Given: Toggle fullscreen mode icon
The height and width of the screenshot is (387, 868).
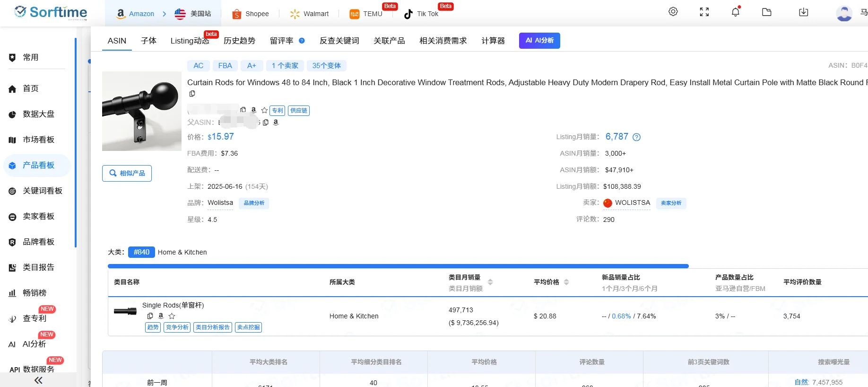Looking at the screenshot, I should [704, 12].
